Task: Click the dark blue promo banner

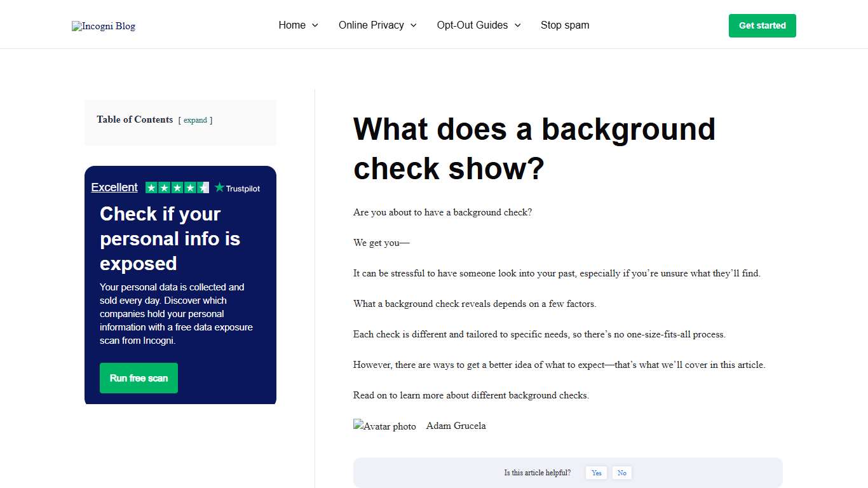Action: pos(180,284)
